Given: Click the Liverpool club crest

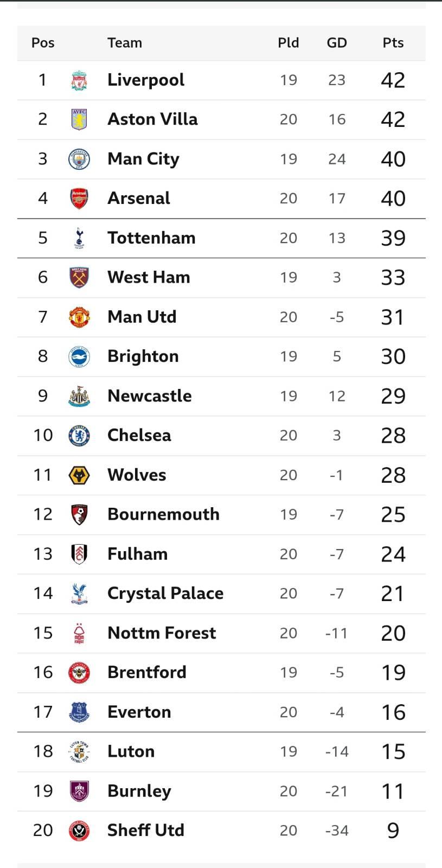Looking at the screenshot, I should (79, 80).
